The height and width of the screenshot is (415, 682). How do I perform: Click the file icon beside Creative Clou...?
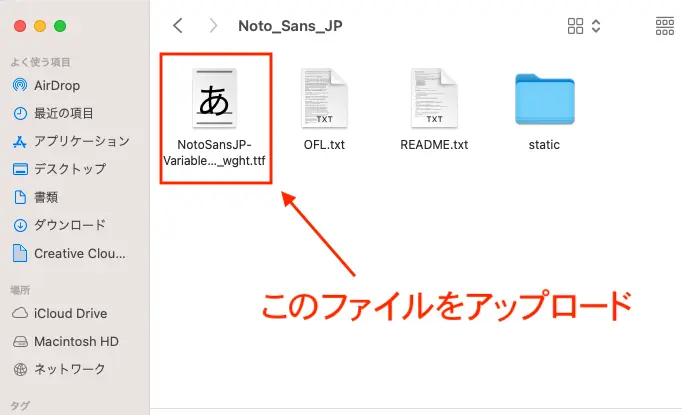20,253
